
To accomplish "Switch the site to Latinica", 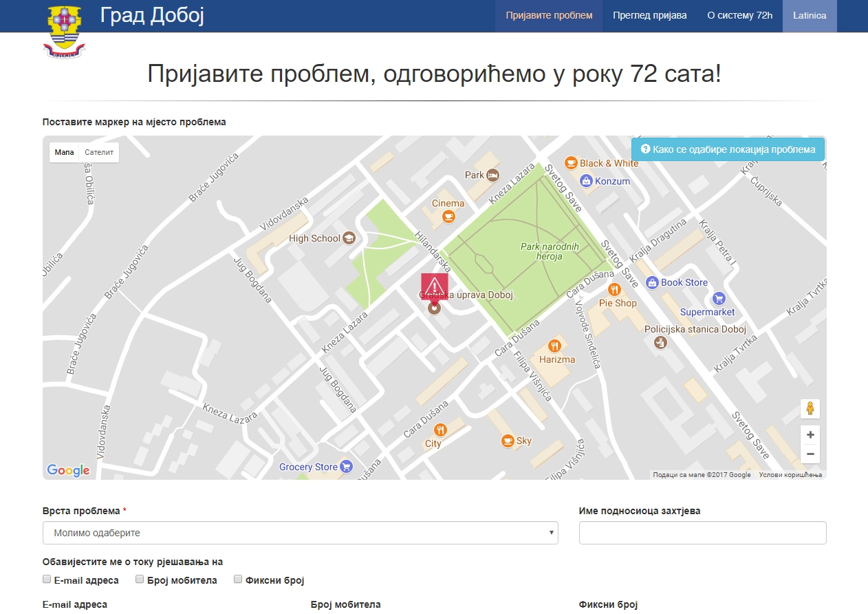I will click(810, 15).
